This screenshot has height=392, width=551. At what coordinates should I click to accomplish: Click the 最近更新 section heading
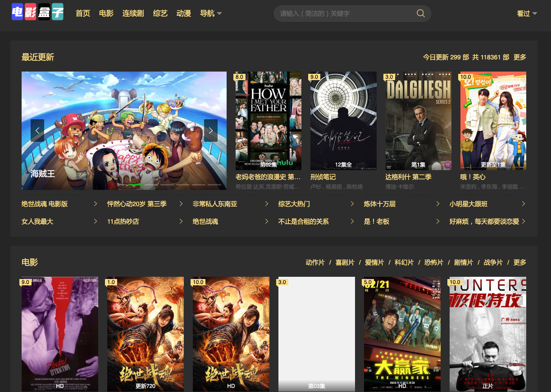click(x=38, y=57)
